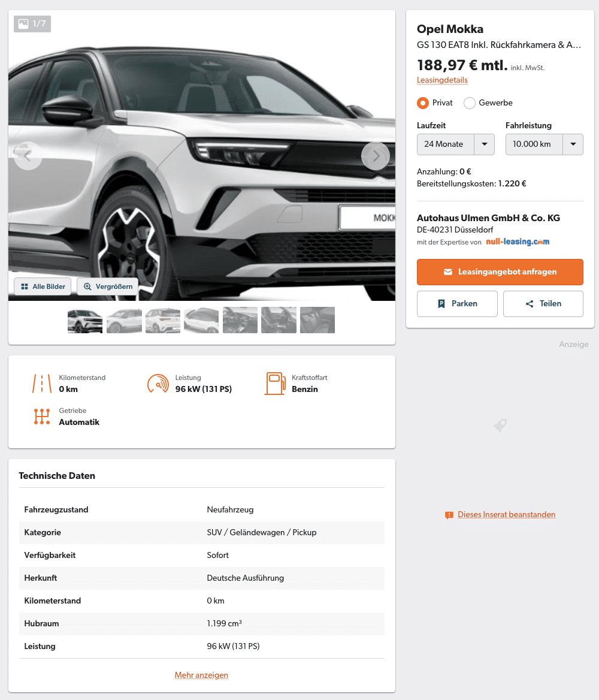Viewport: 599px width, 700px height.
Task: Expand technical data via Mehr anzeigen
Action: (x=201, y=675)
